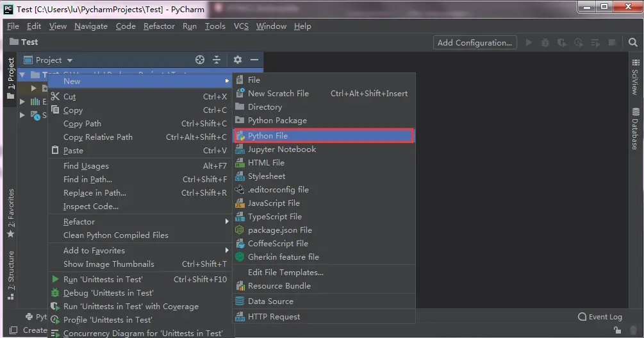Click the Search Everywhere magnifier icon
This screenshot has width=644, height=338.
pyautogui.click(x=632, y=42)
